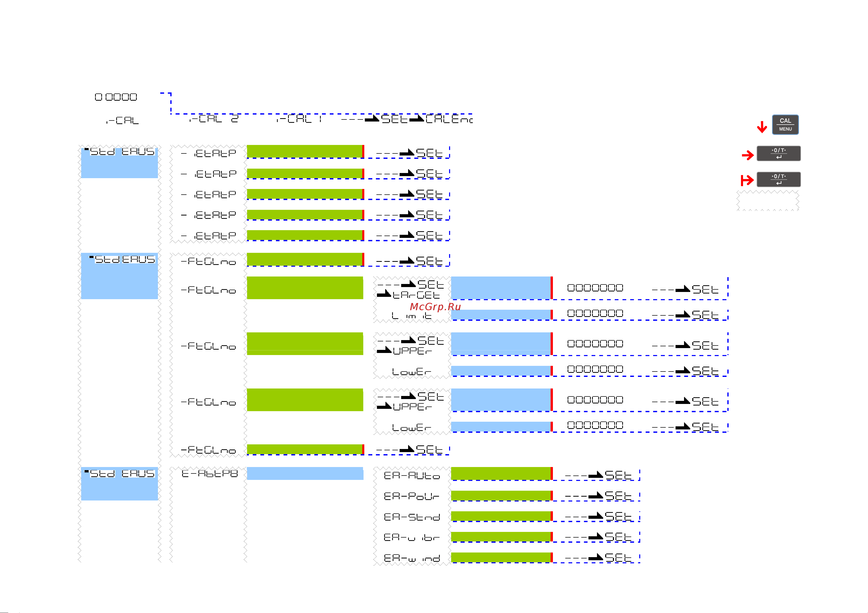
Task: Click the 'i-CAL' text under '0 0000'
Action: coord(122,120)
